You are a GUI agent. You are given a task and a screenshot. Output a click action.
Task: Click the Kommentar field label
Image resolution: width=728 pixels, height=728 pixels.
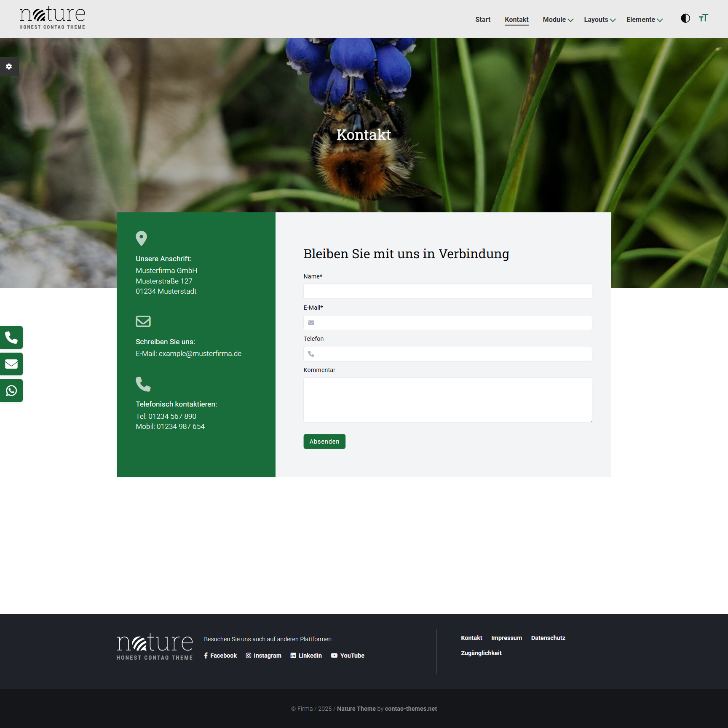pos(319,370)
